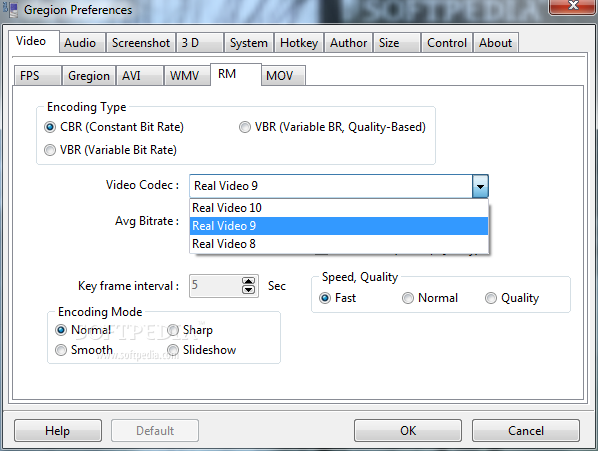Pick Real Video 10 from the list

(339, 208)
